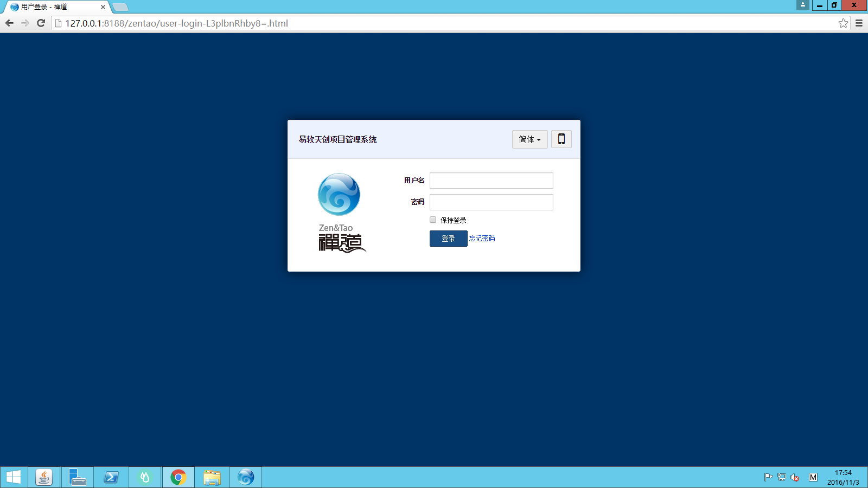Open Server Manager from the taskbar

point(78,477)
